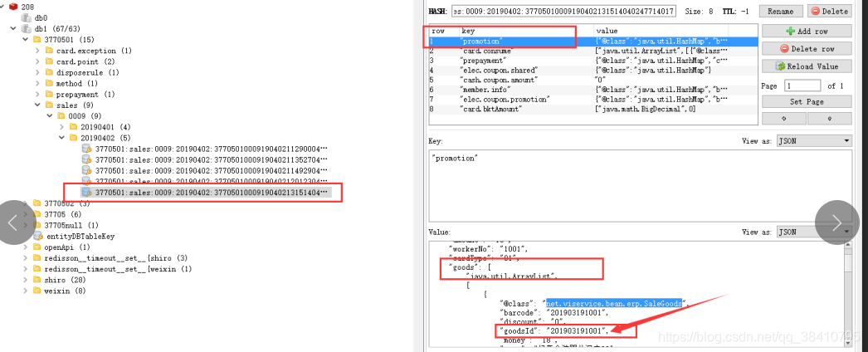This screenshot has width=868, height=352.
Task: Click the Delete key button
Action: [829, 11]
